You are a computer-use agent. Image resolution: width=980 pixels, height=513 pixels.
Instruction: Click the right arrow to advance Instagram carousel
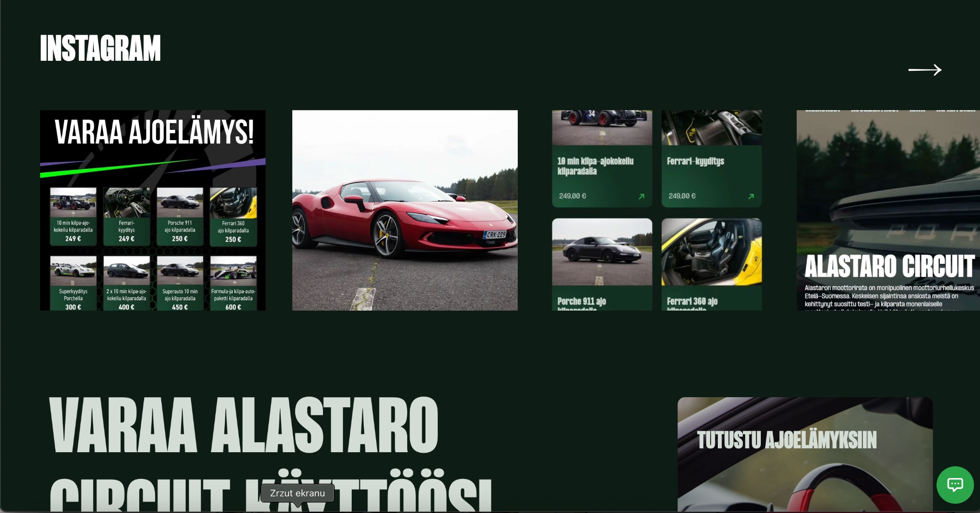tap(924, 70)
